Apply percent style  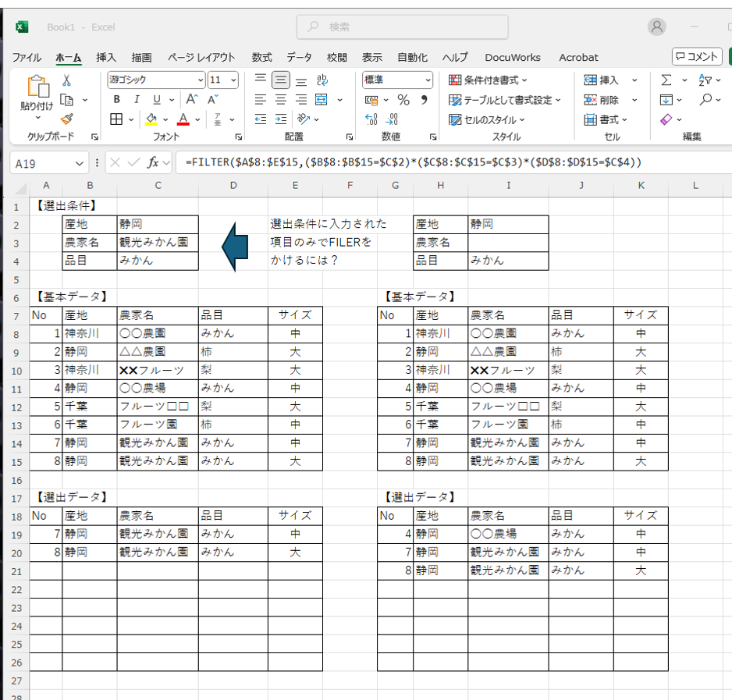click(x=403, y=100)
